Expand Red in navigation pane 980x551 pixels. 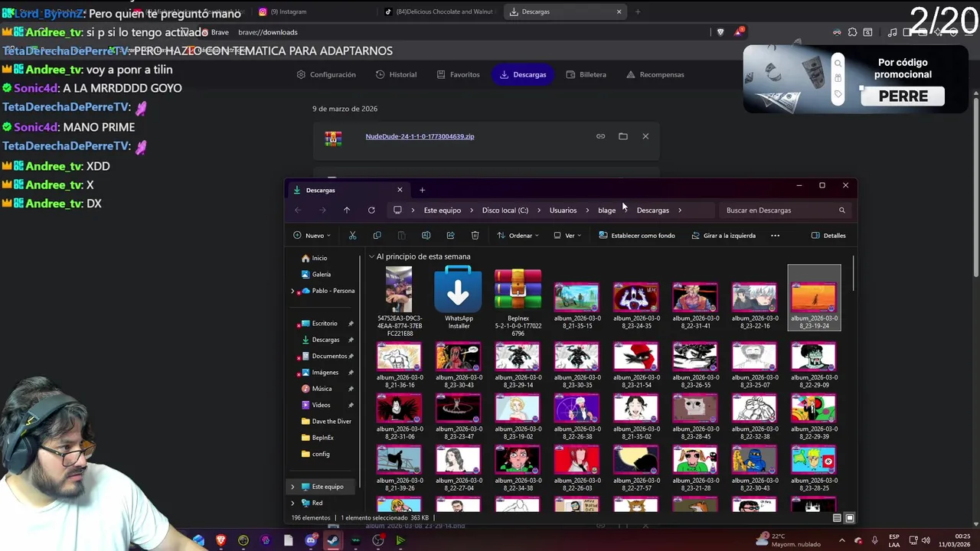click(292, 503)
